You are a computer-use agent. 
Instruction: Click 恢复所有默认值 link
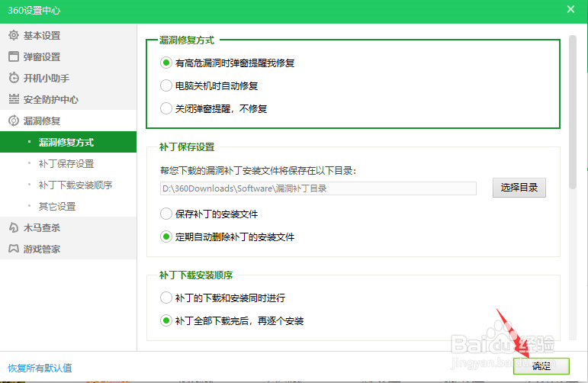40,368
